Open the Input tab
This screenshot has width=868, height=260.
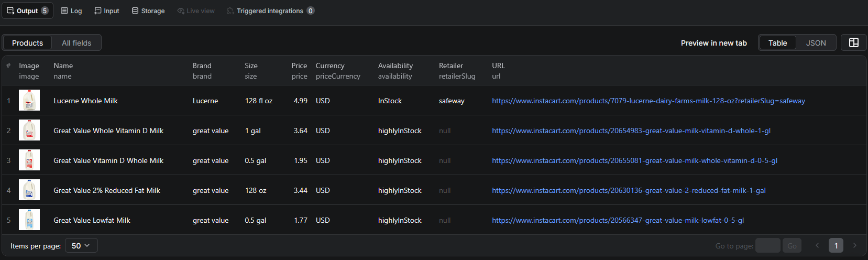106,10
